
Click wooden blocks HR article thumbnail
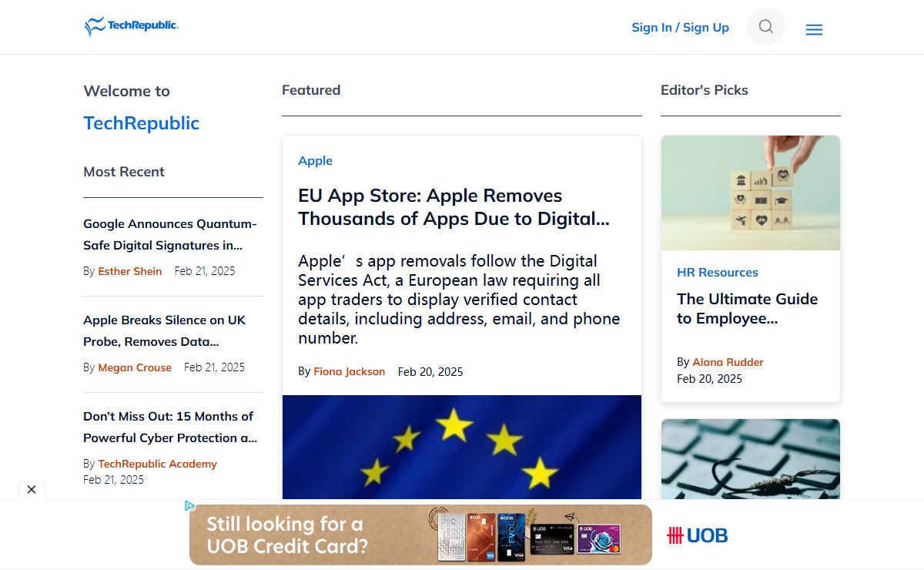point(751,193)
